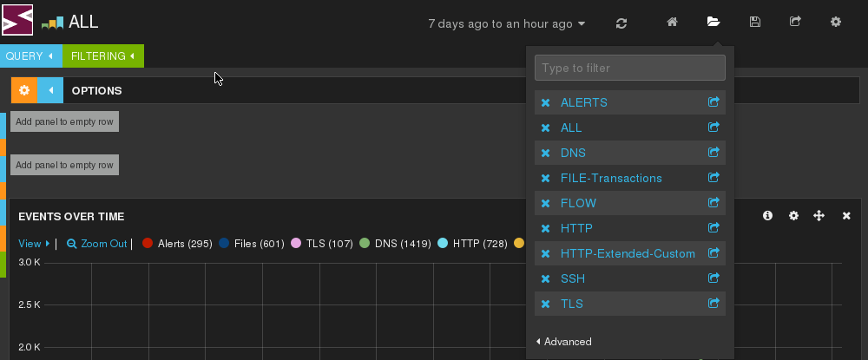Collapse the QUERY tab
This screenshot has width=868, height=360.
[x=31, y=56]
